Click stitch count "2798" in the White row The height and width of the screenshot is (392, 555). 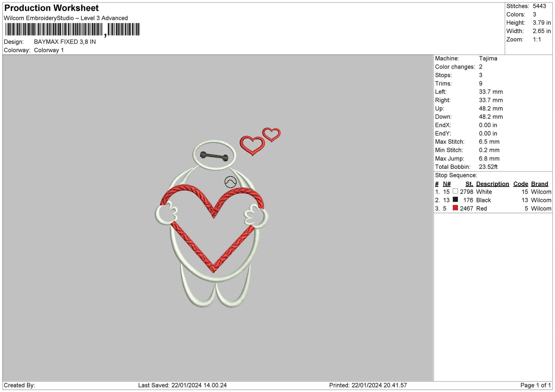(x=467, y=192)
